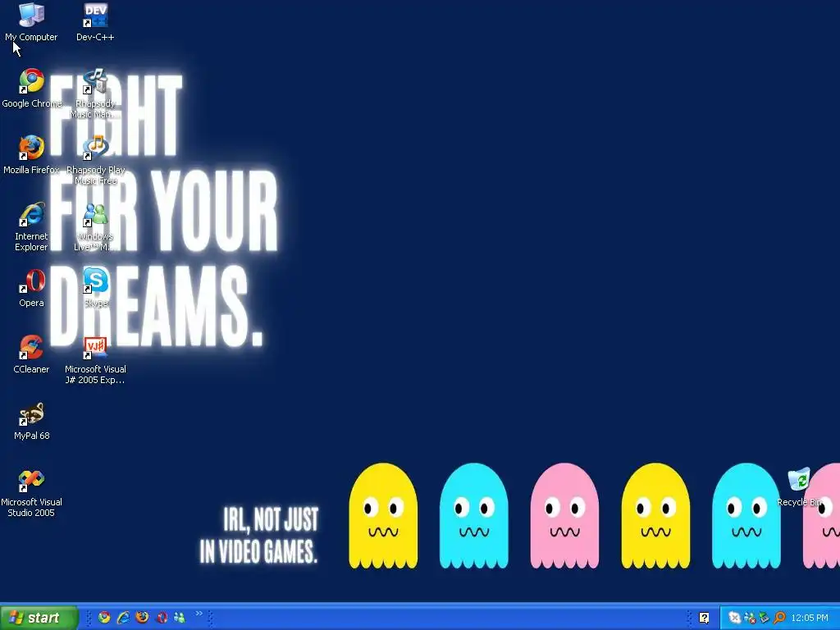
Task: Launch Firefox from the Quick Launch bar
Action: point(142,618)
